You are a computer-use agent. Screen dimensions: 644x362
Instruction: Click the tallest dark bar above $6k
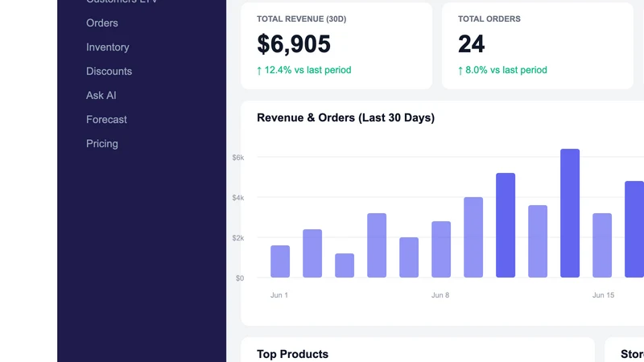pos(570,213)
